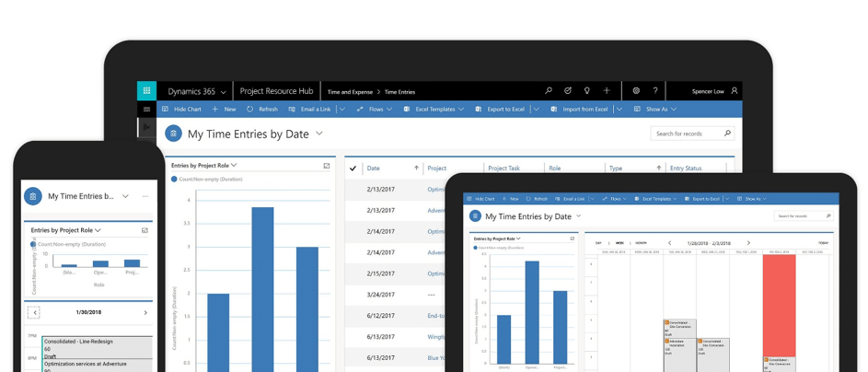The height and width of the screenshot is (372, 868).
Task: Open Entries by Project Role dropdown on laptop chart
Action: (204, 165)
